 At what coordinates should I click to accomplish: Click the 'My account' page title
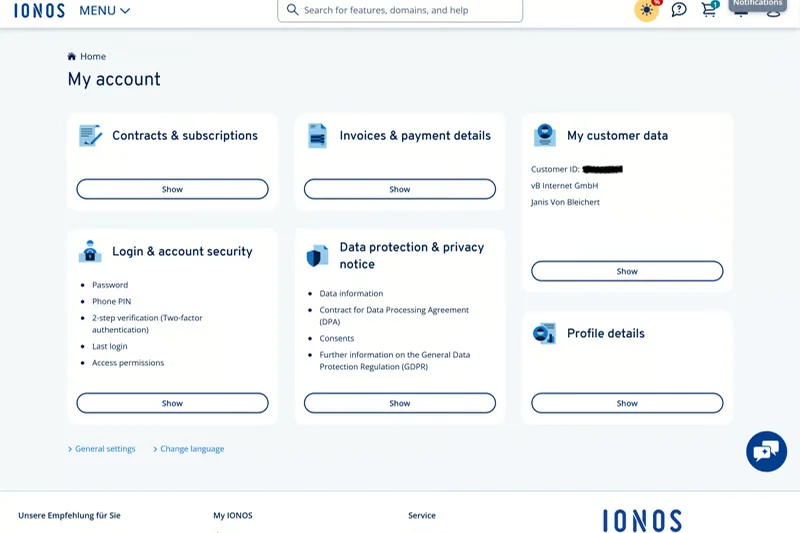pos(114,79)
